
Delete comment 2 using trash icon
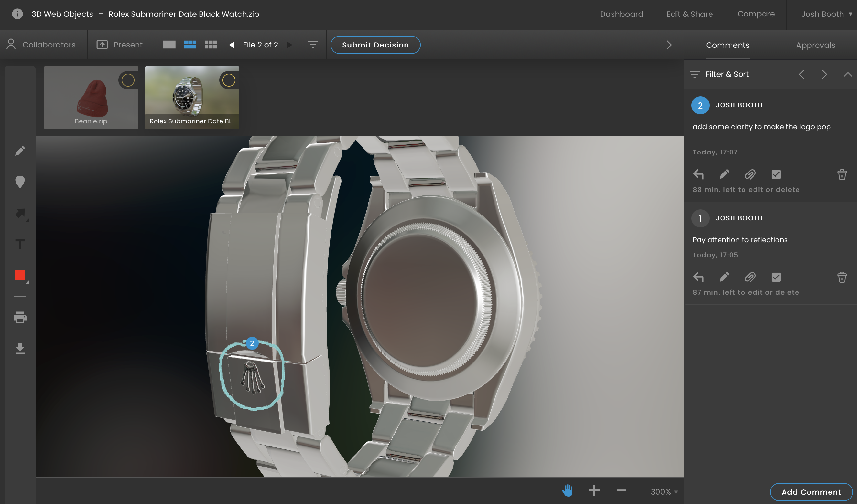[x=842, y=174]
